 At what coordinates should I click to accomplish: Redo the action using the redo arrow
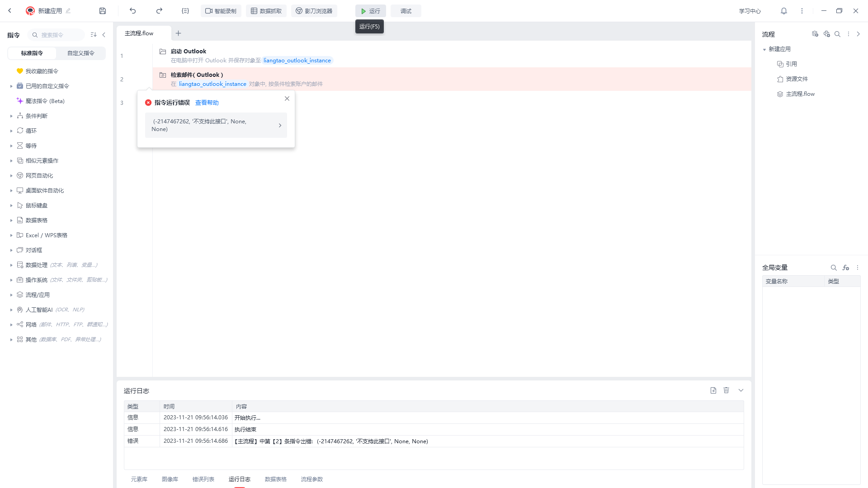click(x=159, y=11)
